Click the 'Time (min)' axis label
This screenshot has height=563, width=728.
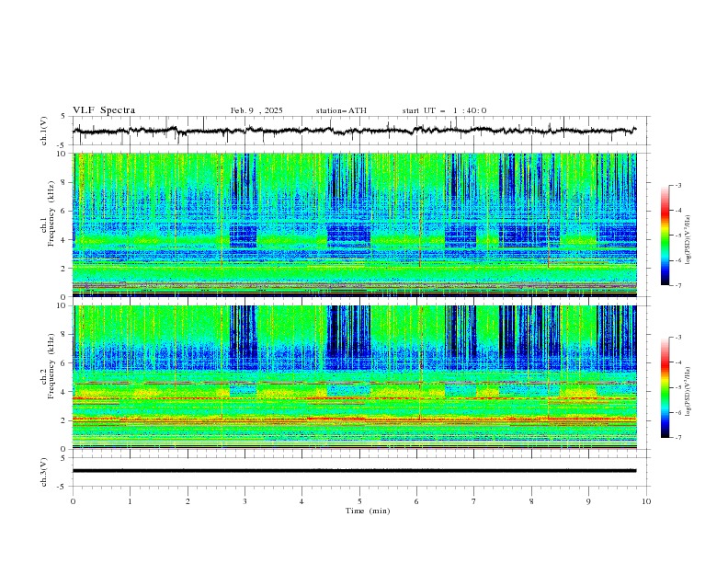tap(368, 511)
